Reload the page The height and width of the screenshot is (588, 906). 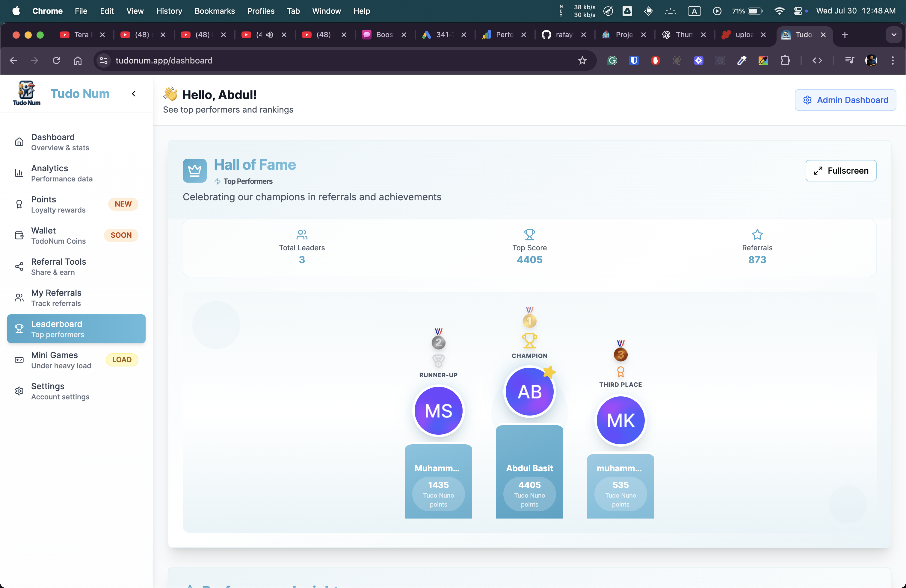(x=56, y=60)
